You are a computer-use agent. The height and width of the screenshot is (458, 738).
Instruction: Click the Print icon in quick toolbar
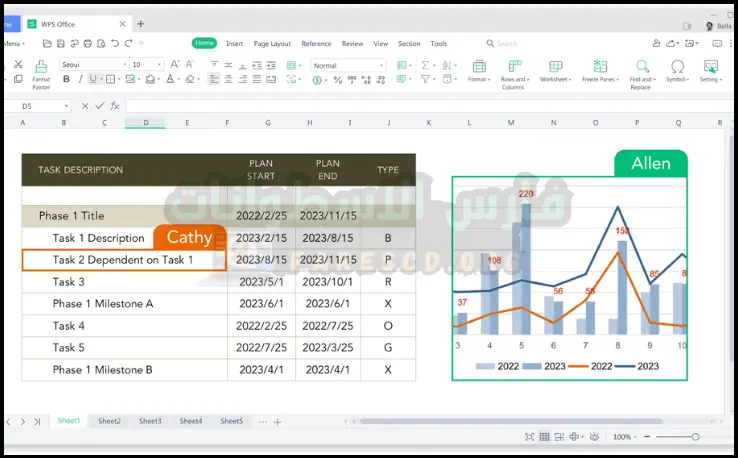pos(87,44)
